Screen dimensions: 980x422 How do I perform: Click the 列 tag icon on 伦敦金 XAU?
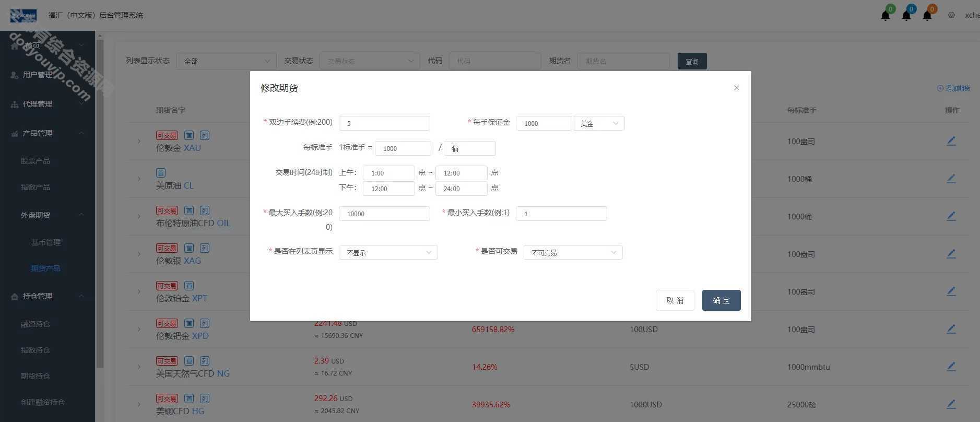tap(205, 135)
